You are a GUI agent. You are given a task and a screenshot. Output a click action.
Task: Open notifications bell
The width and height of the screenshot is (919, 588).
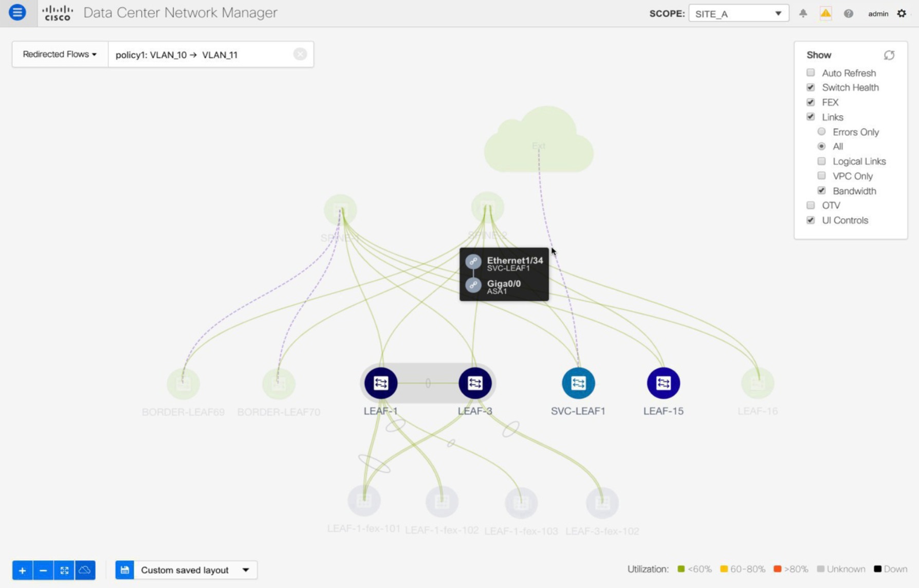coord(803,13)
